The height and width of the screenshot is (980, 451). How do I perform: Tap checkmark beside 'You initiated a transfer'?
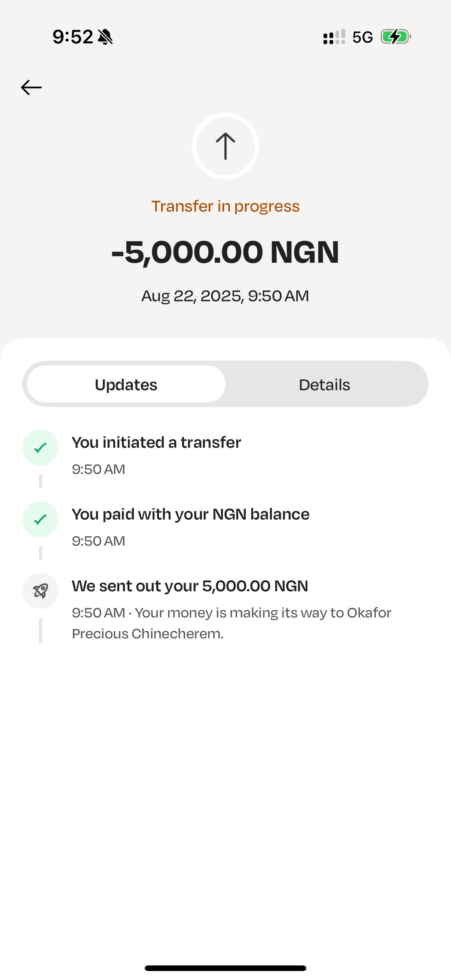[x=40, y=447]
